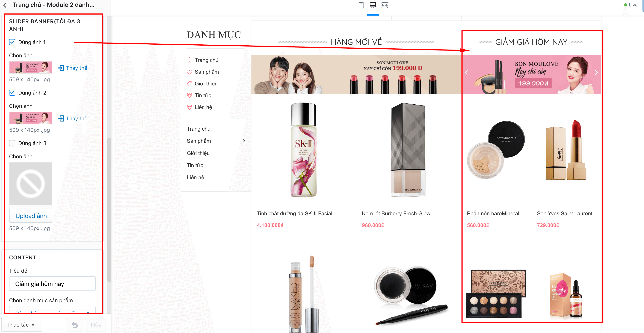Open Kem lót Burberry Fresh Glow link
Screen dimensions: 644x333
(396, 214)
